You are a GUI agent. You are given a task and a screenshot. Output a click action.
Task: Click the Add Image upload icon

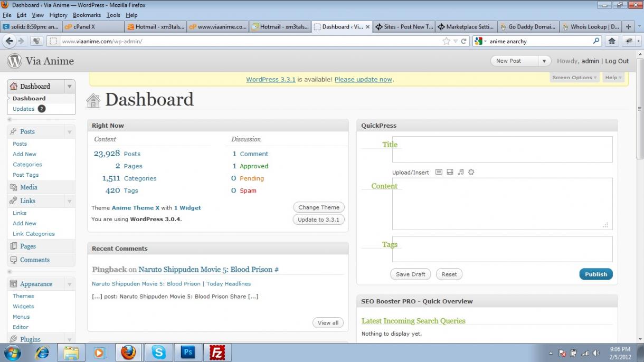pos(439,172)
